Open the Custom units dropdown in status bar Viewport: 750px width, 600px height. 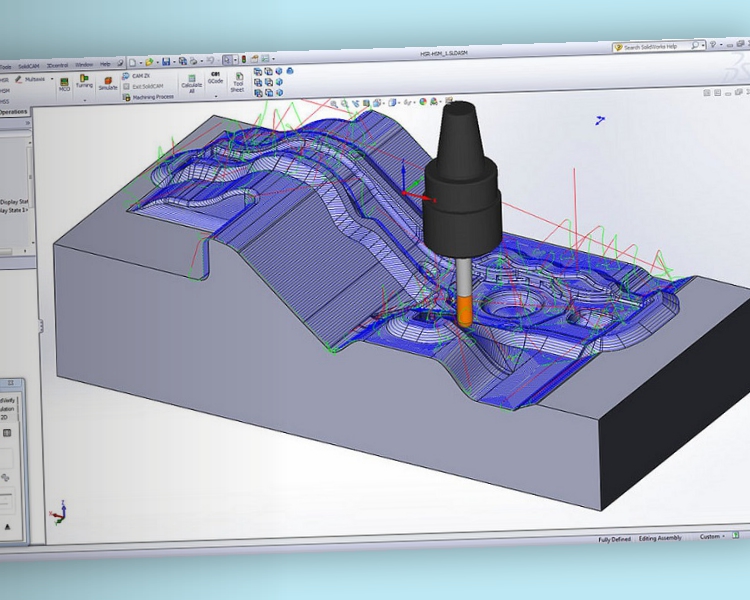click(711, 537)
